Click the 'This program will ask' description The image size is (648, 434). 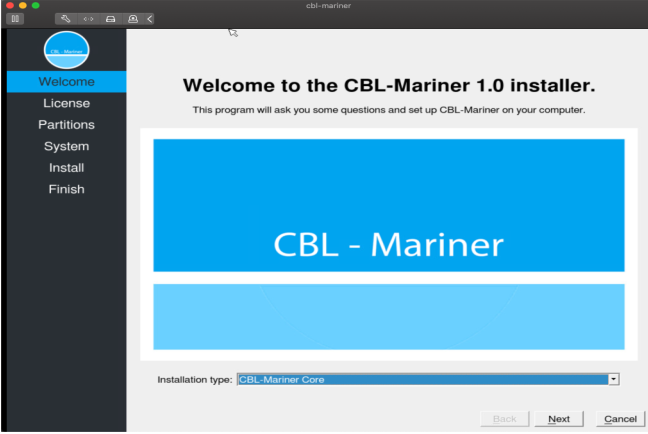pos(389,110)
